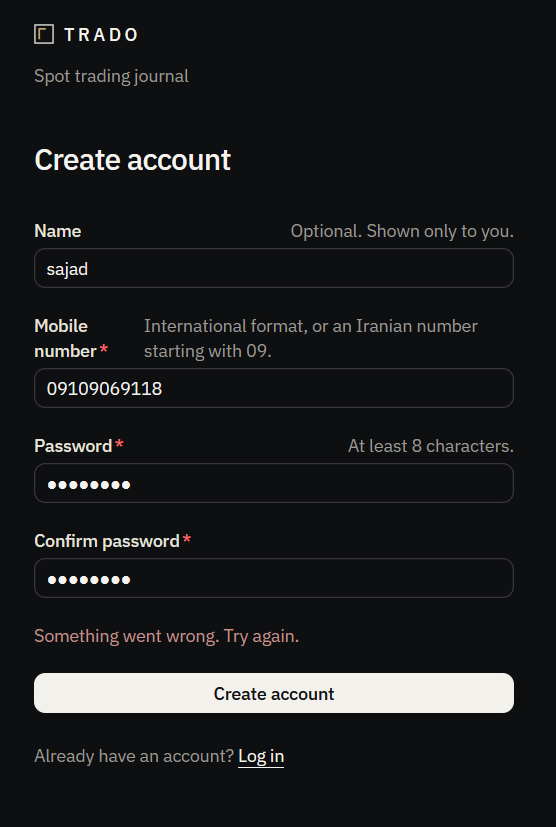Click the 'Optional. Shown only to you.' hint
556x827 pixels.
click(x=402, y=231)
